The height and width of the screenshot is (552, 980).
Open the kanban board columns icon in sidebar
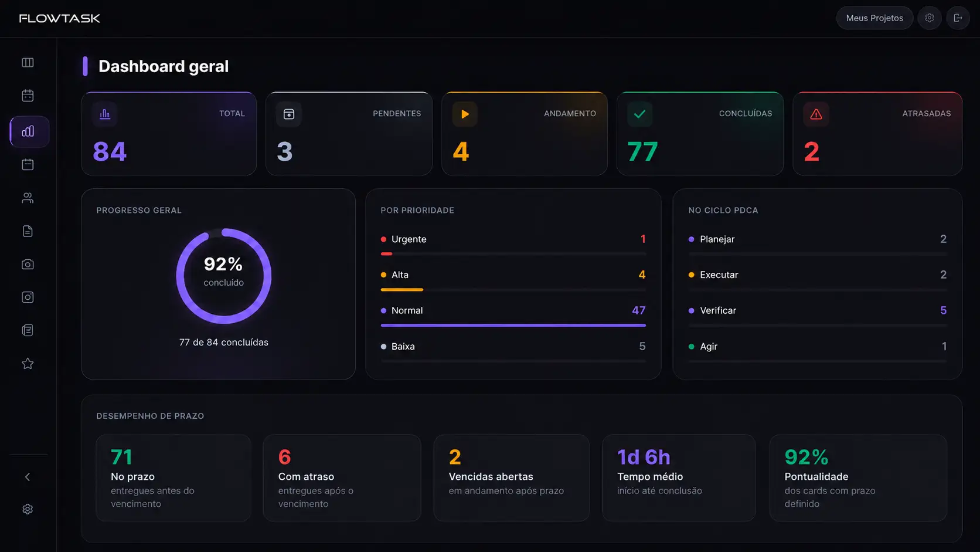tap(28, 63)
